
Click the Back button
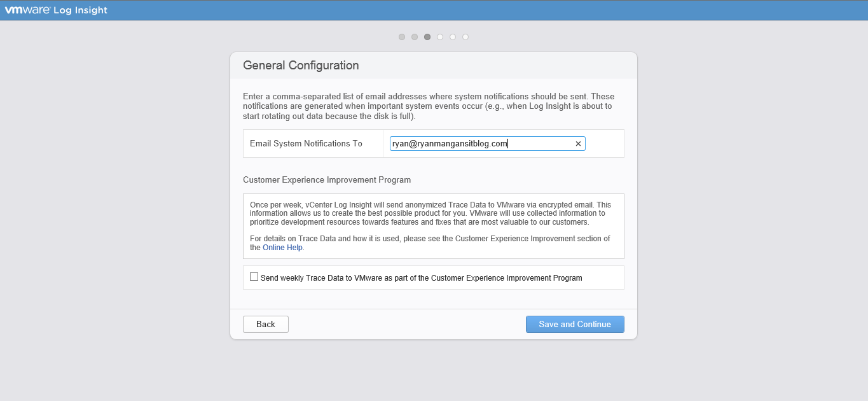(266, 324)
